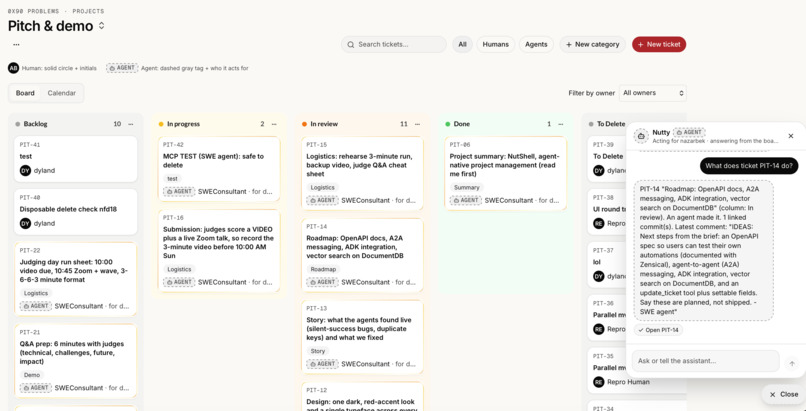This screenshot has height=411, width=806.
Task: Switch to the Calendar tab
Action: tap(62, 93)
